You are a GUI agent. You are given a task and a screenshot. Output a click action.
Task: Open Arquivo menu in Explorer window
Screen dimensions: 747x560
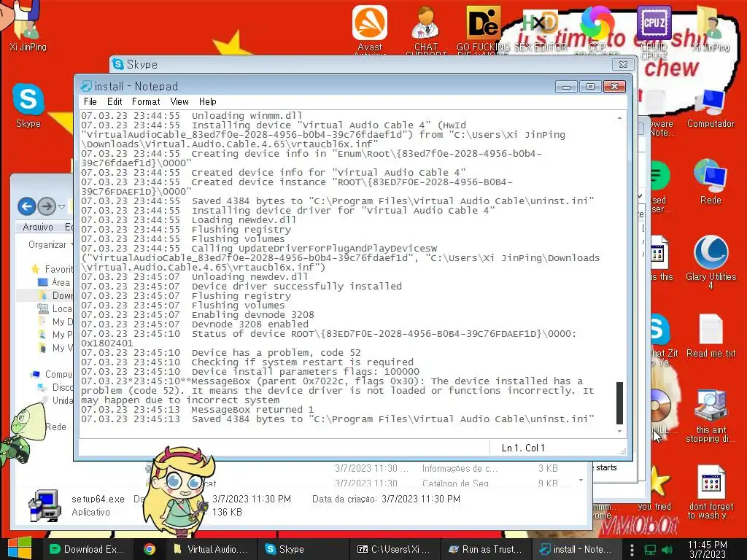click(x=38, y=227)
